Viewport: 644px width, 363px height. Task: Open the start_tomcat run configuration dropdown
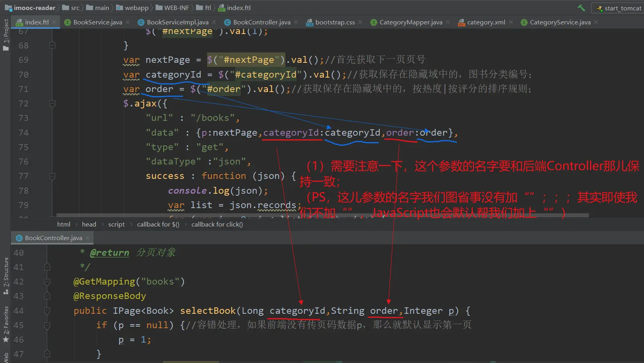coord(618,8)
